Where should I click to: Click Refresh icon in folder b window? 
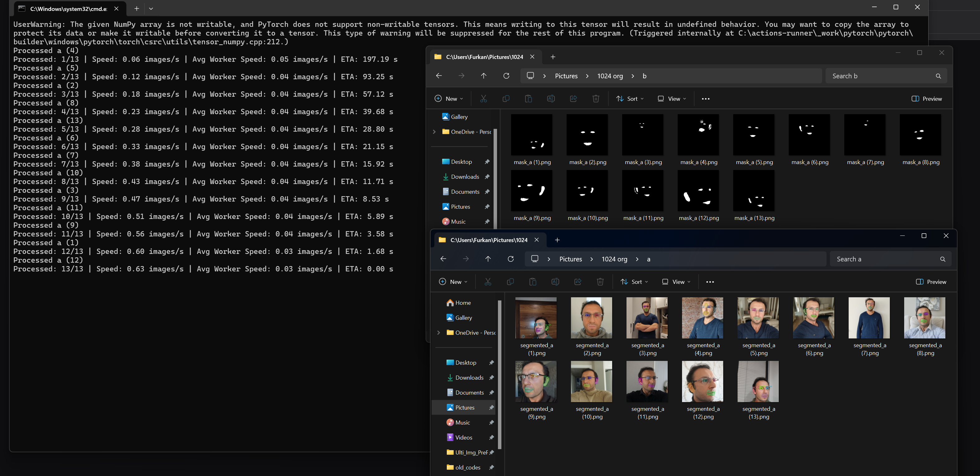[x=506, y=76]
